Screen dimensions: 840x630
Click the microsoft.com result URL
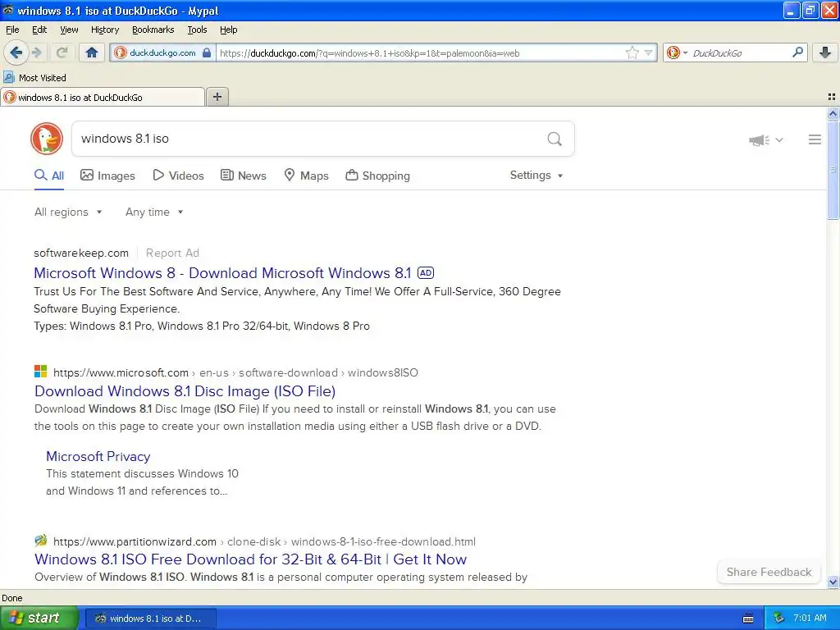235,372
